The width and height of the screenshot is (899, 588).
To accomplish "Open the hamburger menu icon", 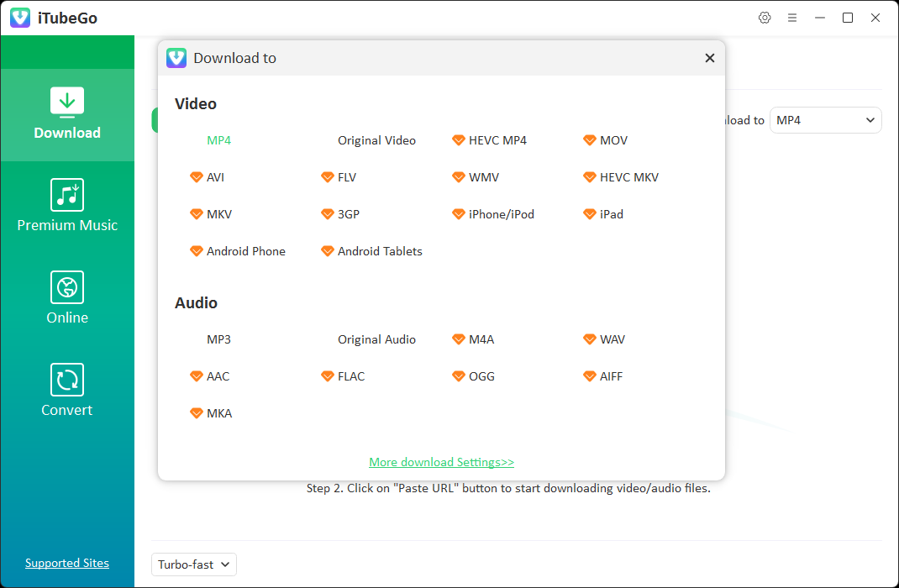I will [x=791, y=18].
